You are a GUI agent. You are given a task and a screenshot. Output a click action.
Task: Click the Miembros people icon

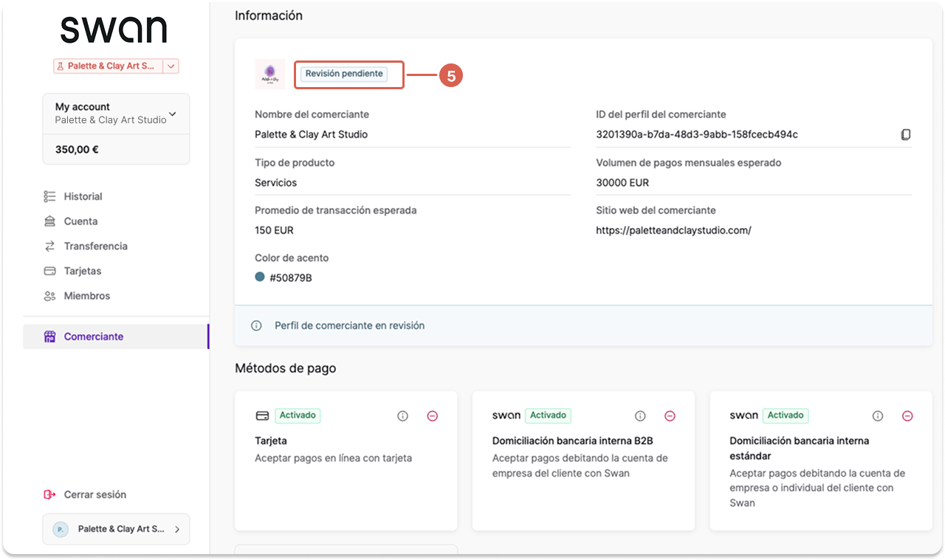tap(50, 296)
